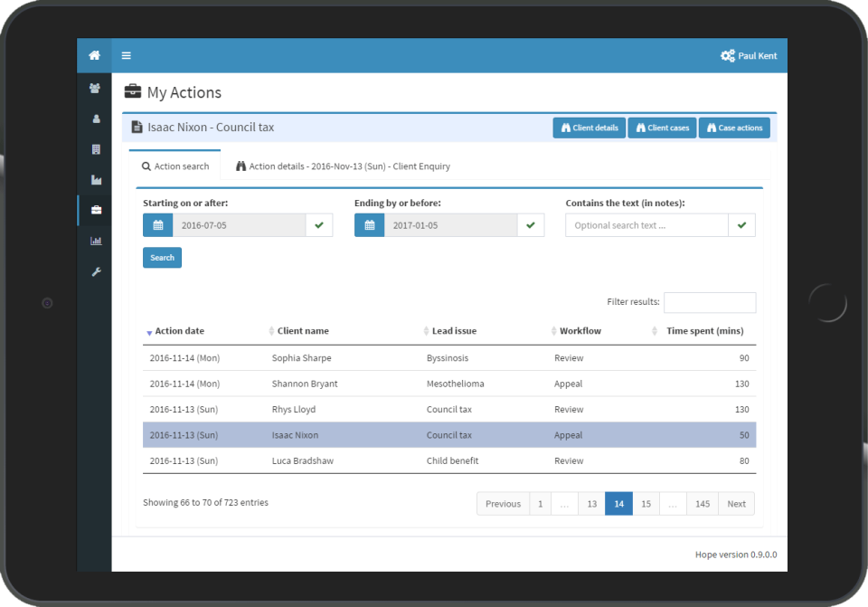Click the home icon in the top-left corner
Screen dimensions: 868x607
[94, 55]
